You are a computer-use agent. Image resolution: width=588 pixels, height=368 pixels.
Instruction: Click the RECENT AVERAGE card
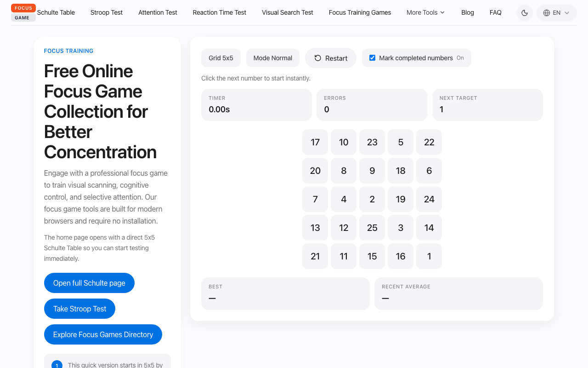point(458,293)
